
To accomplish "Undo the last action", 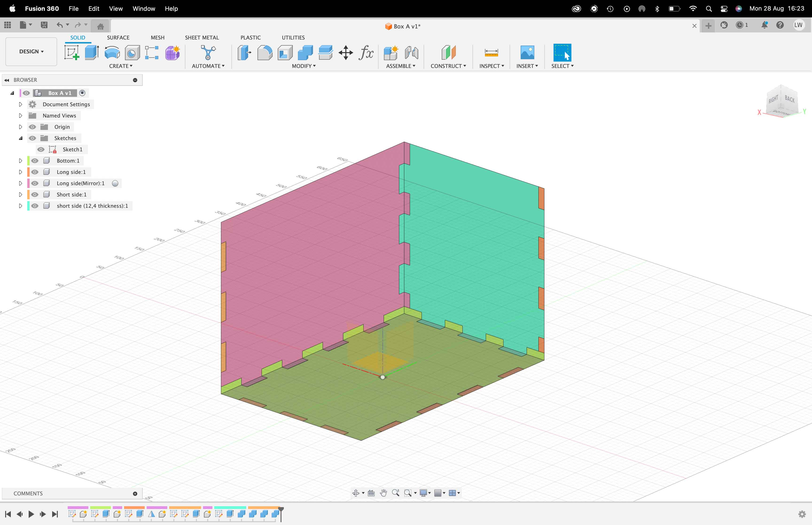I will click(x=60, y=25).
